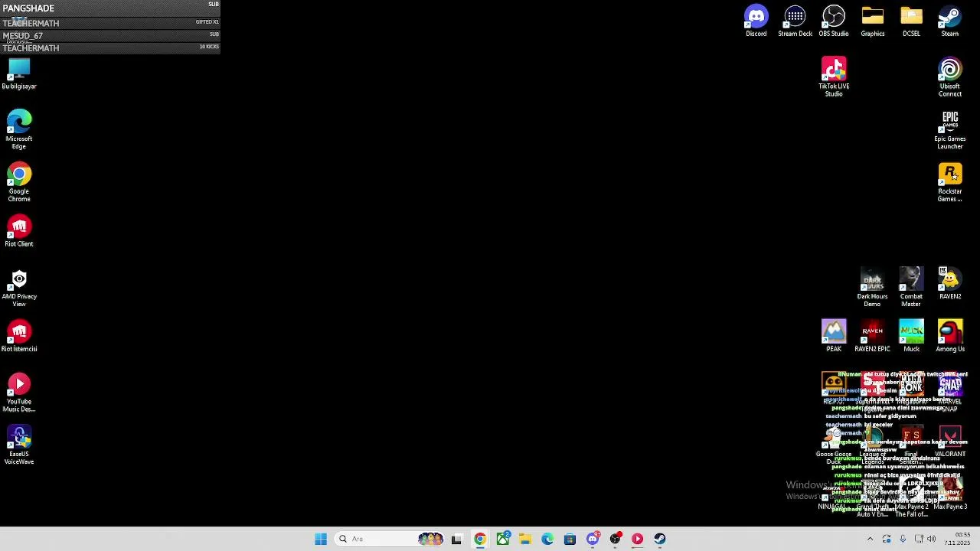The image size is (980, 551).
Task: Open Microsoft Store from the taskbar
Action: [x=570, y=539]
